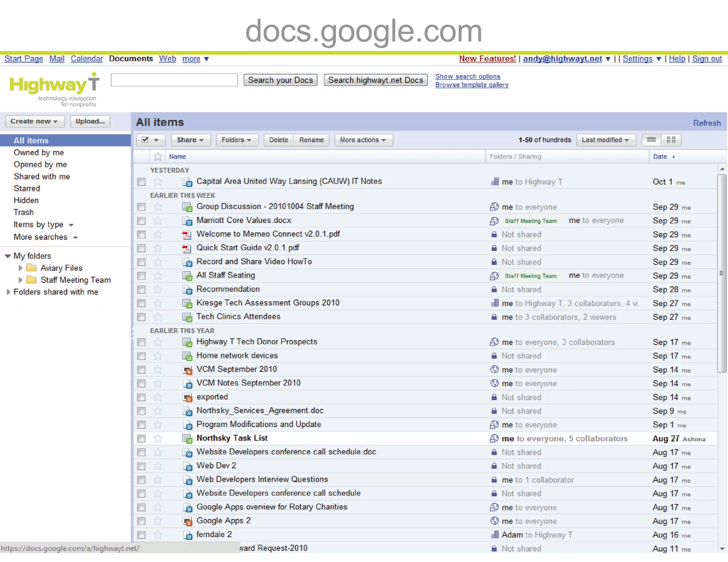Star the Marriott Core Values.docx document
The image size is (728, 562).
tap(158, 221)
